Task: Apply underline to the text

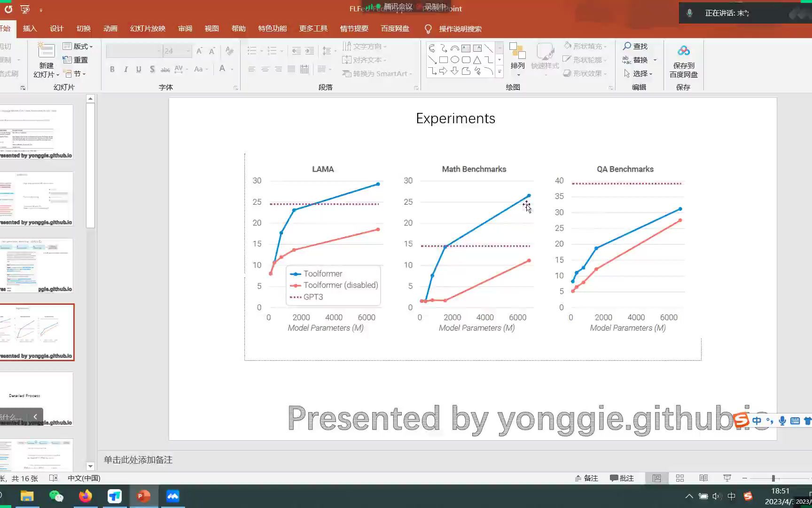Action: pyautogui.click(x=138, y=69)
